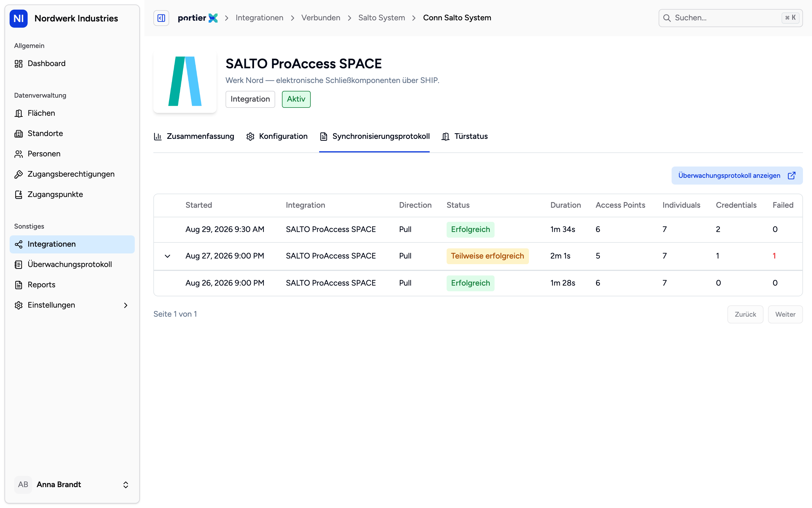Click the Access Points column header
812x508 pixels.
pos(620,205)
